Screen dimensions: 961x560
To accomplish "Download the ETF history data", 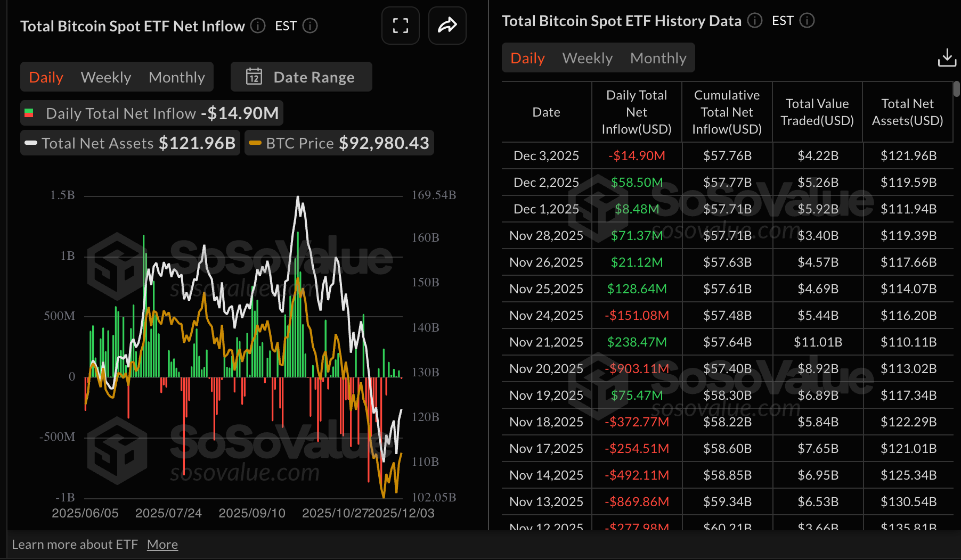I will pyautogui.click(x=947, y=57).
